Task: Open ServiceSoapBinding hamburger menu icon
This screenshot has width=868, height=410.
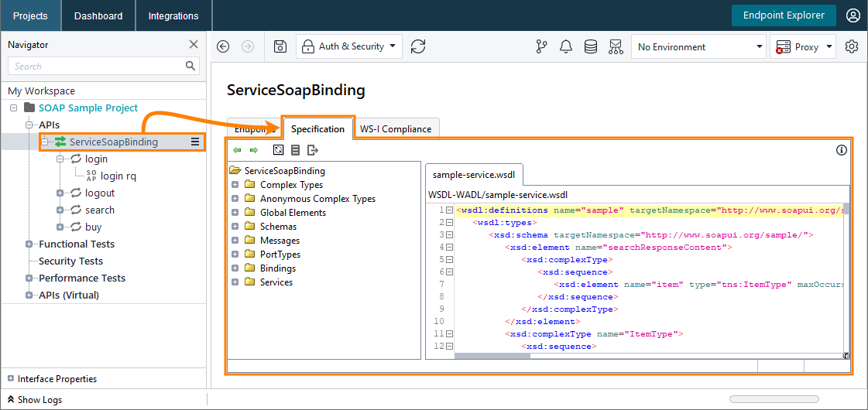Action: tap(196, 142)
